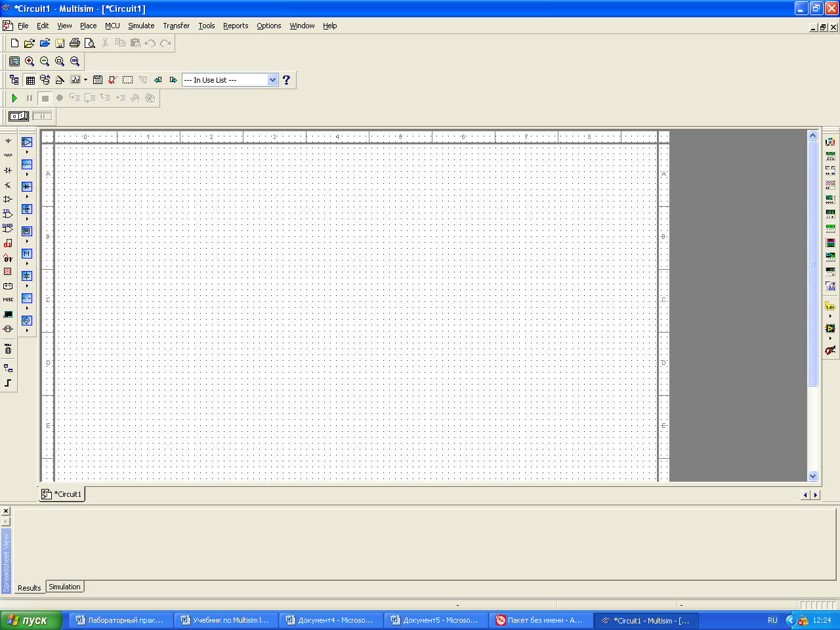Zoom to selected area magnifier
This screenshot has height=630, width=840.
click(60, 61)
